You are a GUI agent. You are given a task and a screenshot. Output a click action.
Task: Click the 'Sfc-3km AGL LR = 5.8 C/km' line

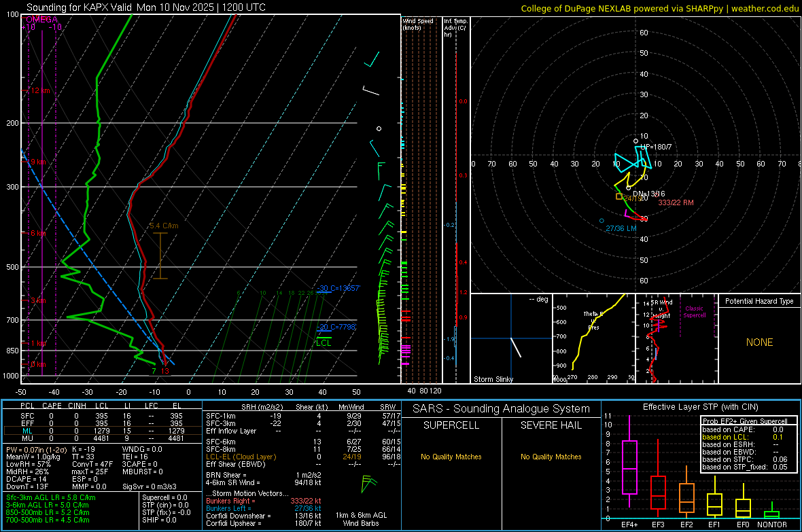[51, 497]
